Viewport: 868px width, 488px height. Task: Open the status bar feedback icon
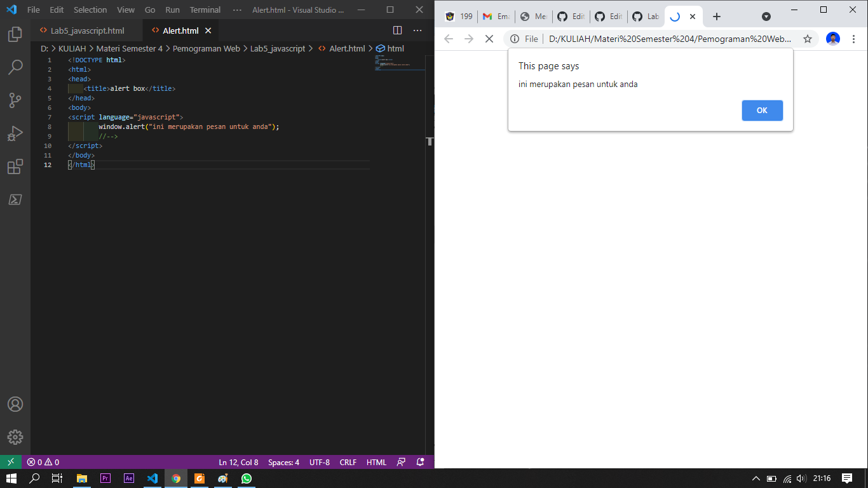point(401,462)
